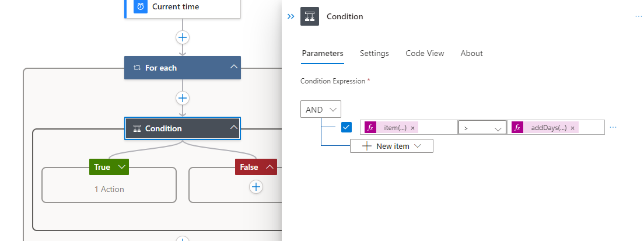Open the greater-than comparison operator dropdown
The width and height of the screenshot is (644, 241).
(x=482, y=128)
